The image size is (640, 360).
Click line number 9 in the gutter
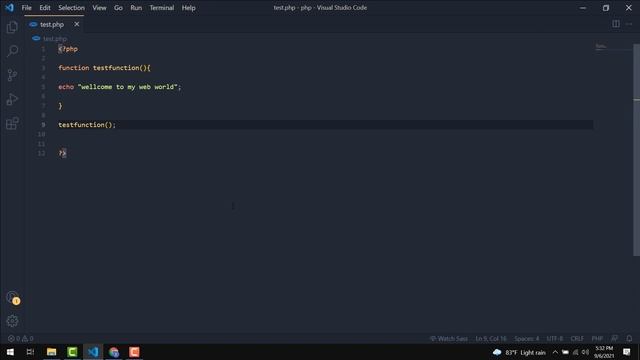(x=43, y=125)
